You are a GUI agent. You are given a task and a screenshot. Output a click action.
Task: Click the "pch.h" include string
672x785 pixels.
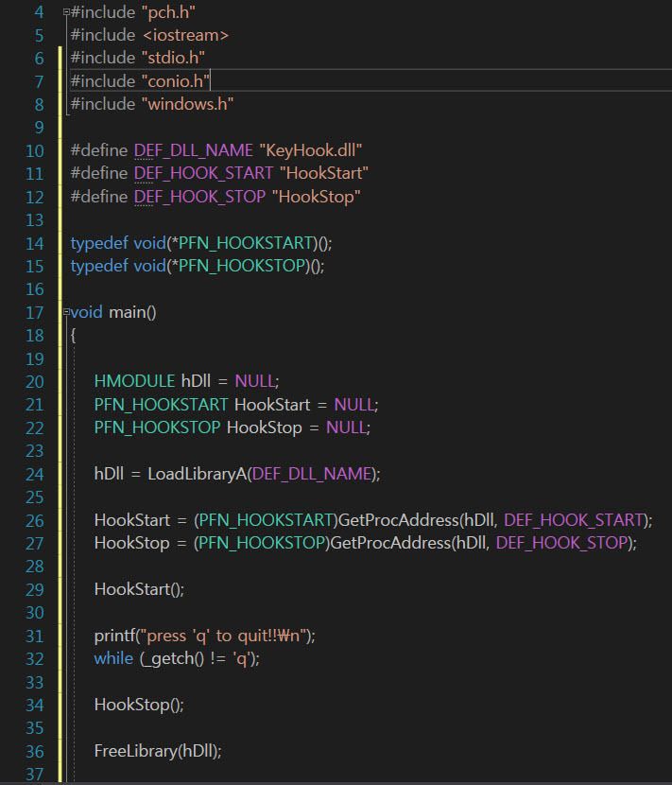(x=168, y=12)
